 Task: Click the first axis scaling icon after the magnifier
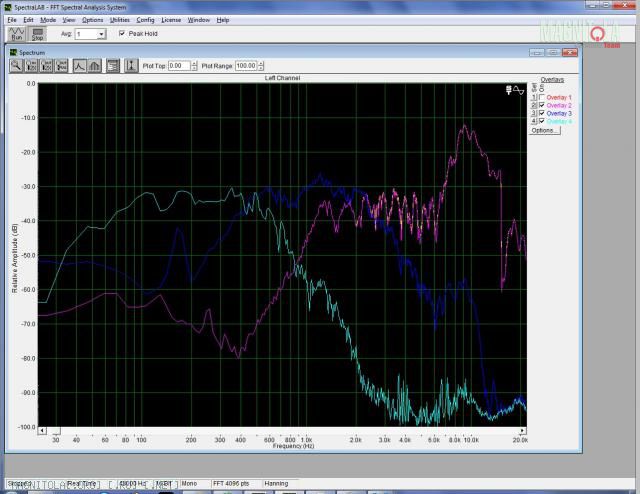pyautogui.click(x=31, y=66)
